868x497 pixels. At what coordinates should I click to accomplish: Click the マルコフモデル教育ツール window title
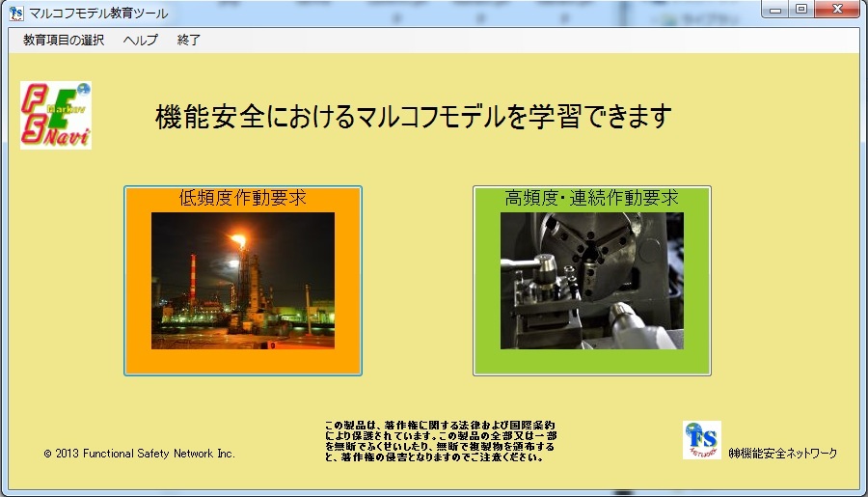[x=98, y=13]
